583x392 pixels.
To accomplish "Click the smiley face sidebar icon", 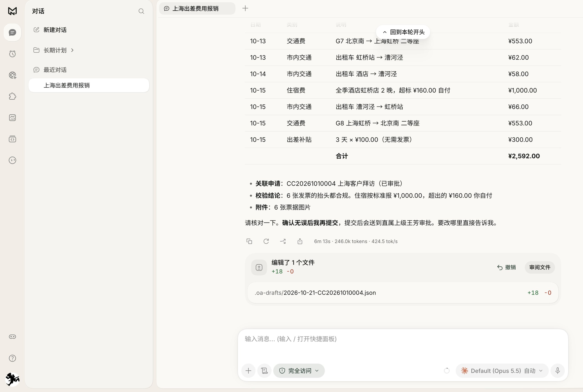I will click(x=12, y=160).
